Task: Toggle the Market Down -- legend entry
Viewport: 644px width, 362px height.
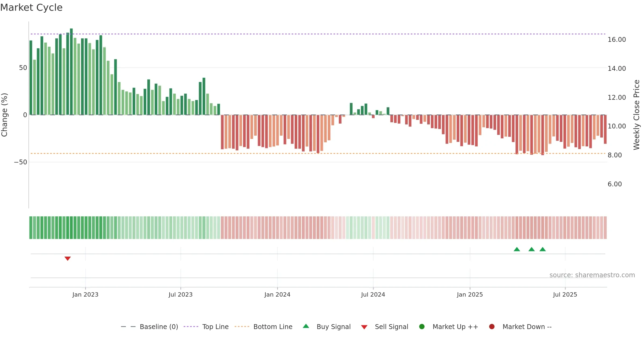Action: tap(520, 327)
